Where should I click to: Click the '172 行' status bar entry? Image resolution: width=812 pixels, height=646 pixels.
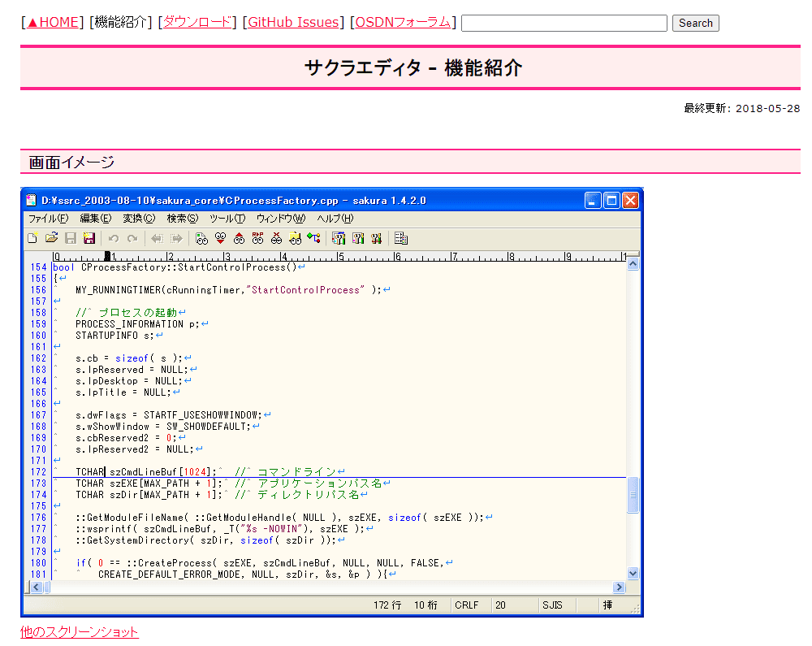(387, 605)
